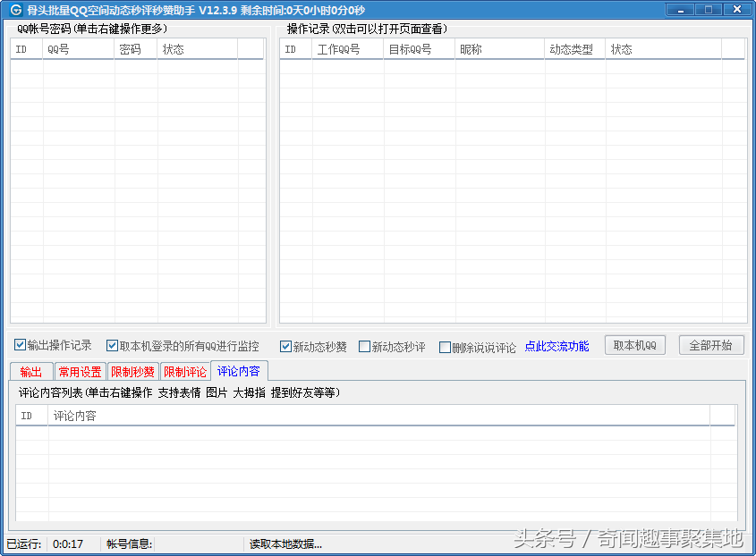Click 评论内容 column header in comment list
This screenshot has height=556, width=756.
pos(378,416)
